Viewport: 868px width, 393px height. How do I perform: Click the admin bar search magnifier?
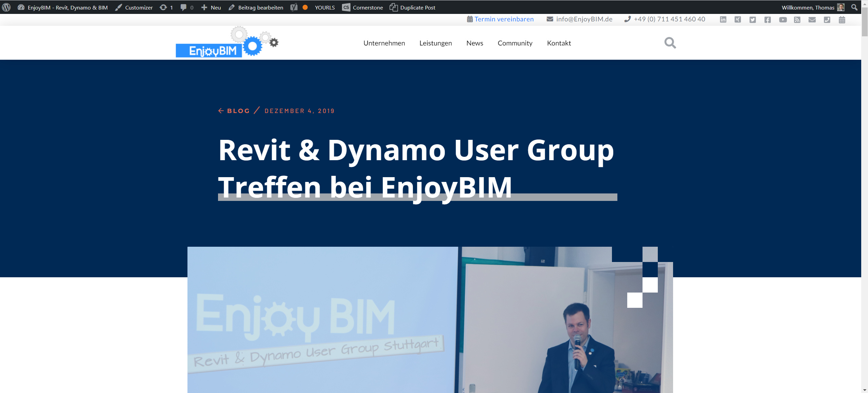(854, 7)
